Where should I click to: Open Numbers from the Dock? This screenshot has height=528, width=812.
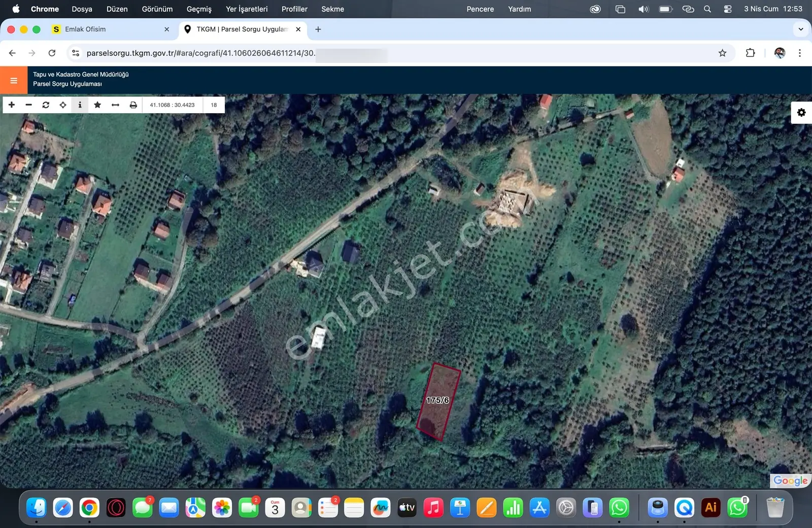pos(513,507)
